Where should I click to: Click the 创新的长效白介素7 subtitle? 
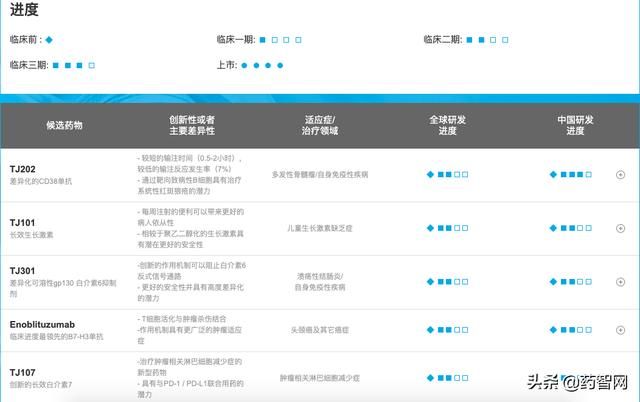(x=40, y=384)
